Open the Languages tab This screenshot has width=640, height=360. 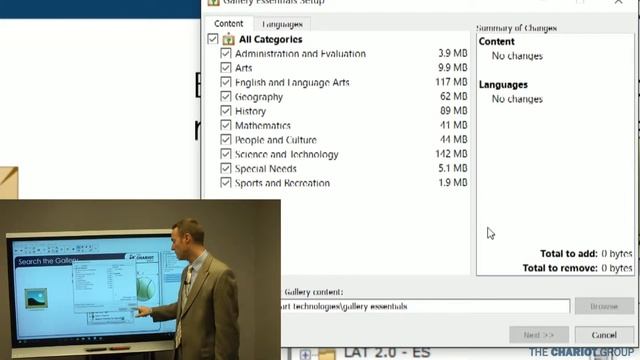[282, 24]
